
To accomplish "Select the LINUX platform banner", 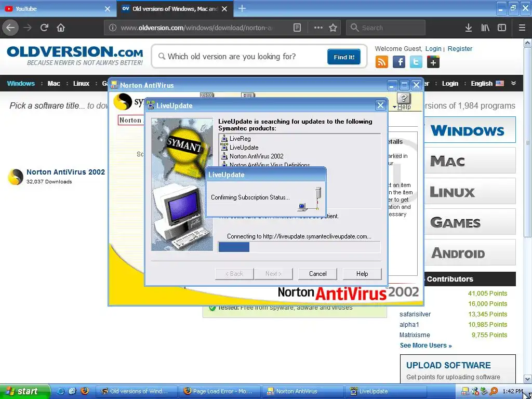I will [x=470, y=192].
